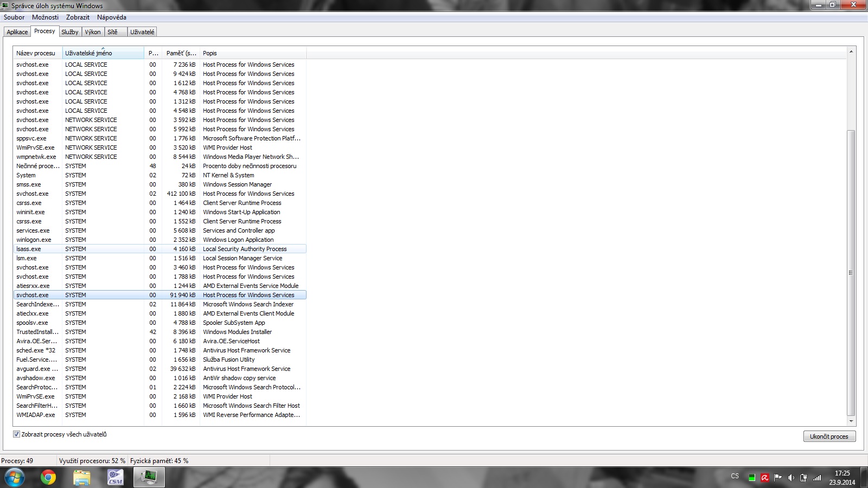Click the scroll down arrow in process list
The height and width of the screenshot is (488, 868).
[x=851, y=421]
